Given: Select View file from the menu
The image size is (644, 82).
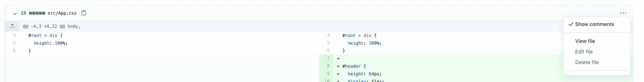Looking at the screenshot, I should (585, 41).
